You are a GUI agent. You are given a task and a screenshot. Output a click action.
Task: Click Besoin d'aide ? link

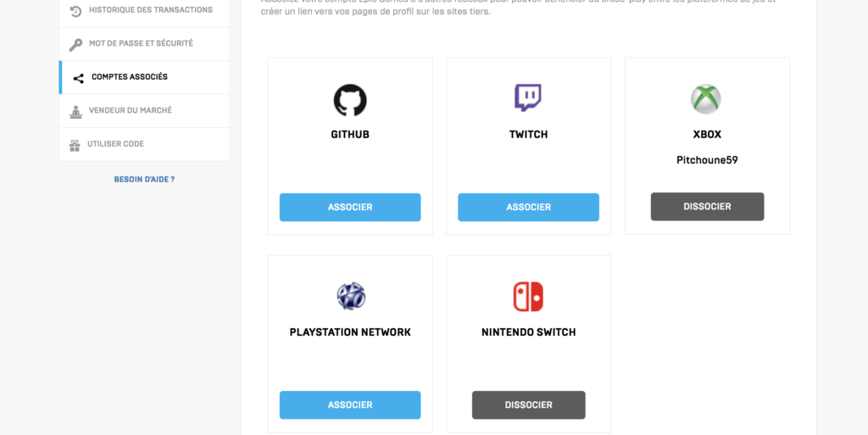(144, 179)
